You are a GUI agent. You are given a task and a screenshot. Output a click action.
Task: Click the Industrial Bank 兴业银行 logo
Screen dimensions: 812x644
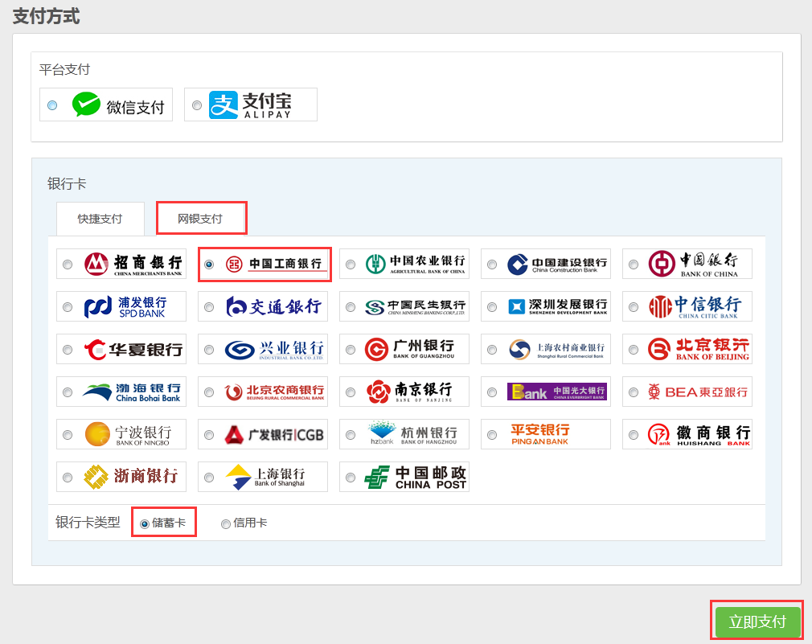(274, 350)
